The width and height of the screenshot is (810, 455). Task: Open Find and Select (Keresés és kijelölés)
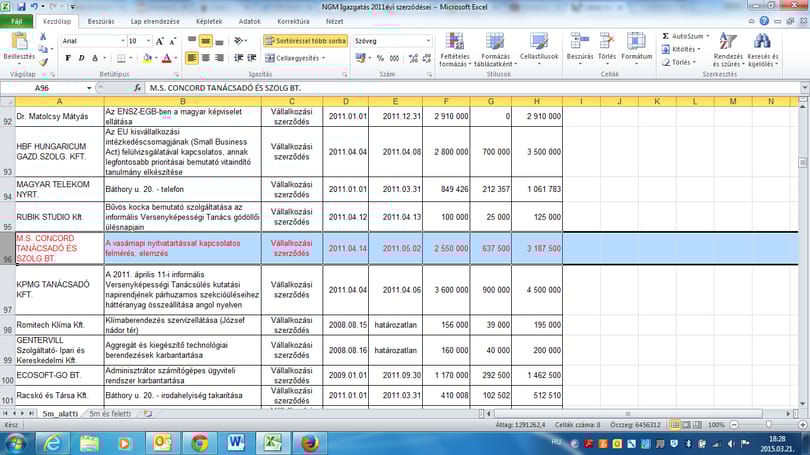[x=762, y=50]
